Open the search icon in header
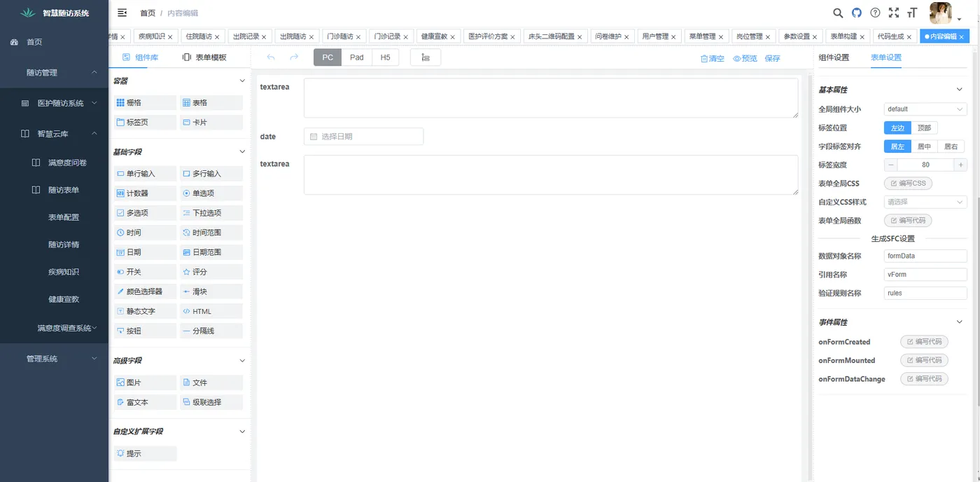The width and height of the screenshot is (980, 482). point(838,13)
